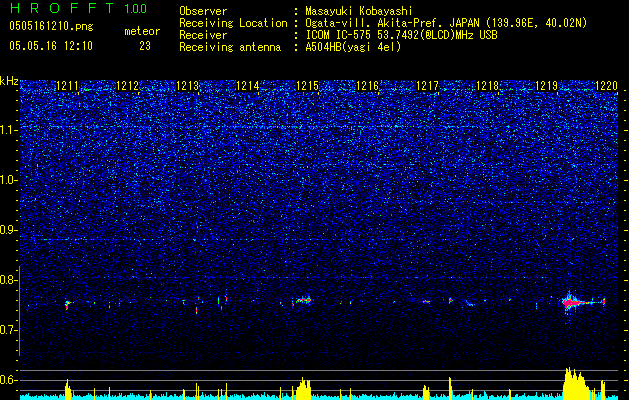Click the 1211 time marker
The width and height of the screenshot is (629, 400).
(x=67, y=85)
